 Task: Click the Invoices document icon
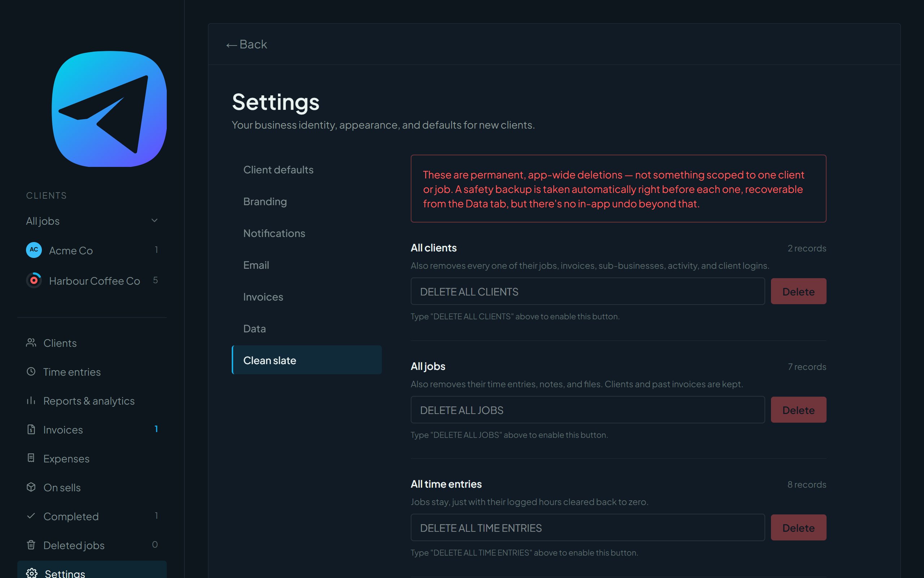point(31,430)
